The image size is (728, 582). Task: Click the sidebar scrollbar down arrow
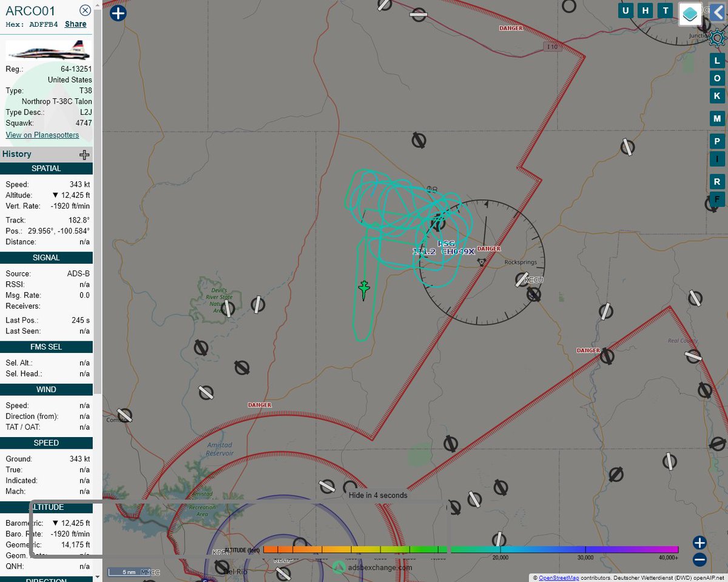pyautogui.click(x=98, y=577)
